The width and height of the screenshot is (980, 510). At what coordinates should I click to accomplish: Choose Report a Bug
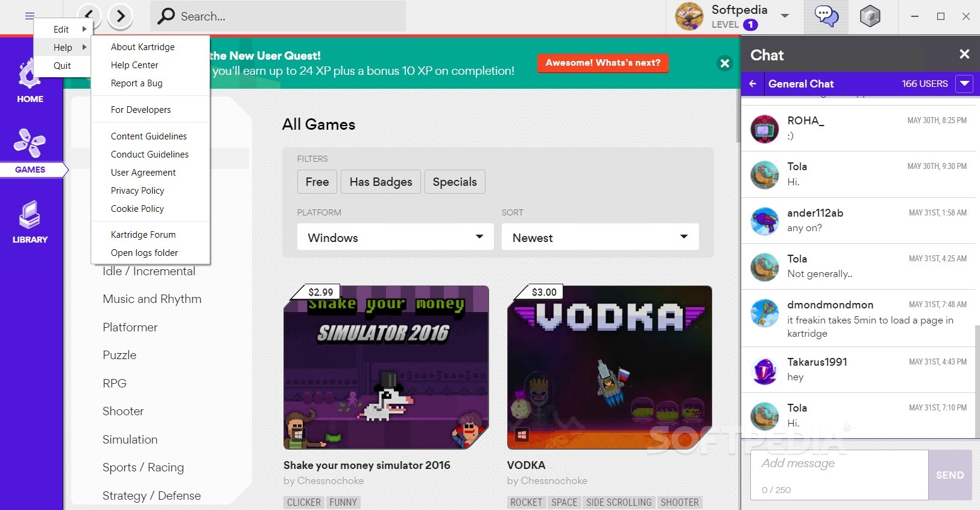150,83
